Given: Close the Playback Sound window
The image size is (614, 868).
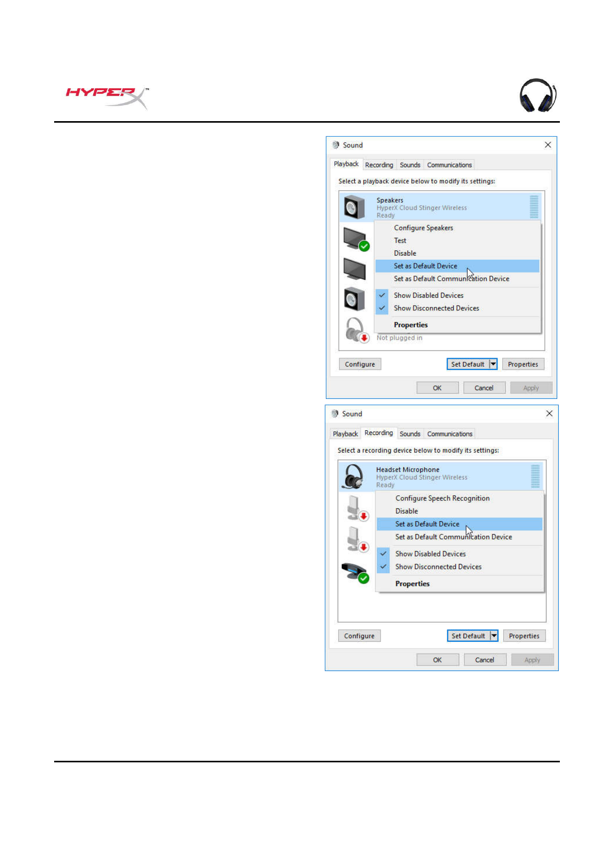Looking at the screenshot, I should coord(547,145).
